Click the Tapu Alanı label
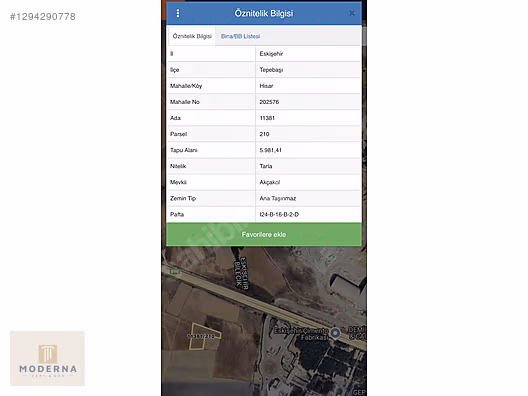 click(184, 150)
